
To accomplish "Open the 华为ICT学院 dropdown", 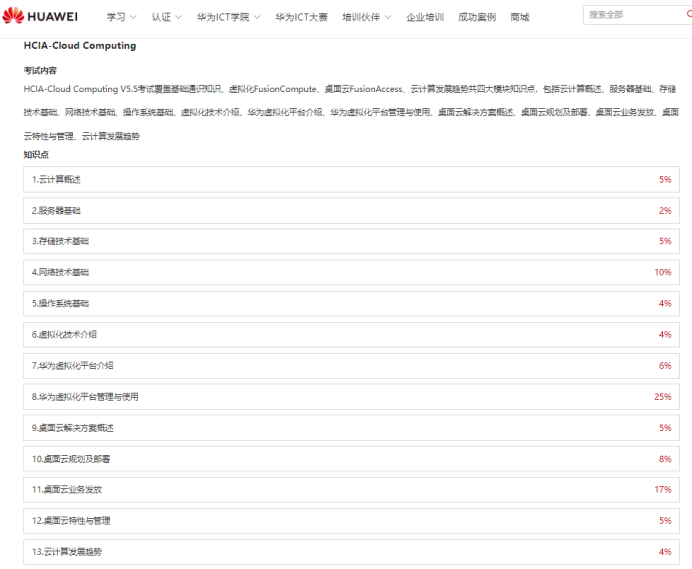I will (229, 17).
